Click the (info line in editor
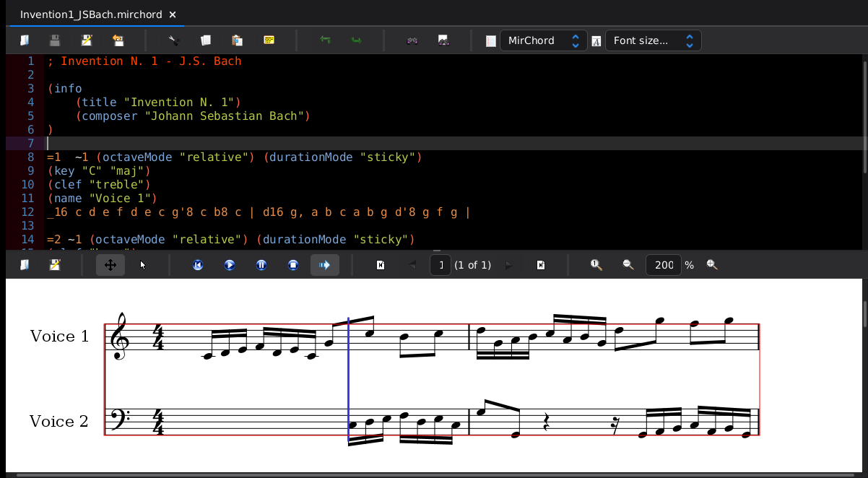This screenshot has width=868, height=478. tap(65, 88)
